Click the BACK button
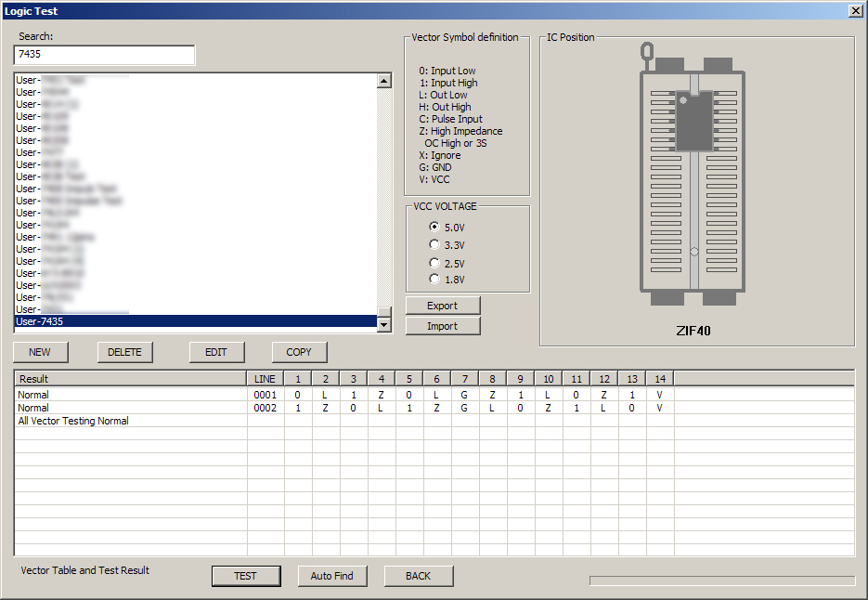Viewport: 868px width, 600px height. (x=419, y=576)
